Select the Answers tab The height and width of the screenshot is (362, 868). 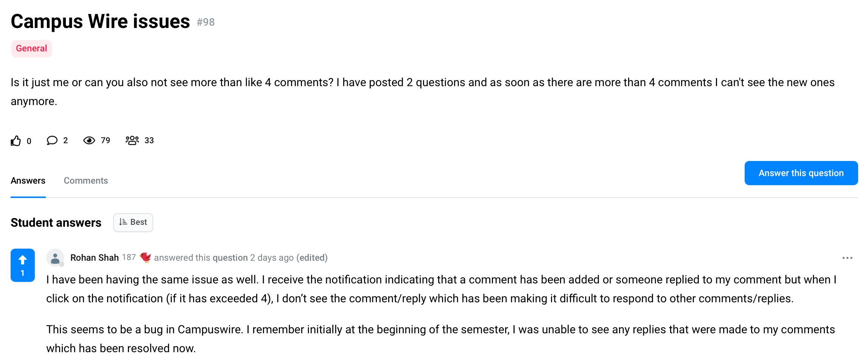[x=28, y=181]
